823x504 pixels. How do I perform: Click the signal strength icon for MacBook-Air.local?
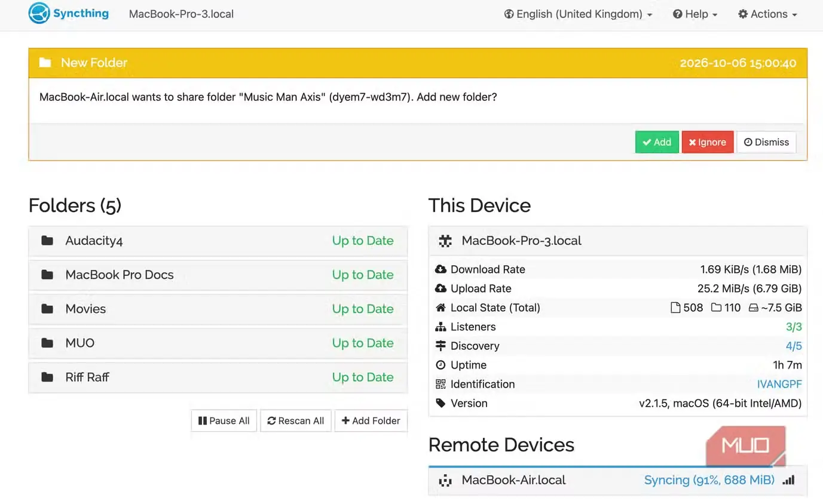point(788,480)
